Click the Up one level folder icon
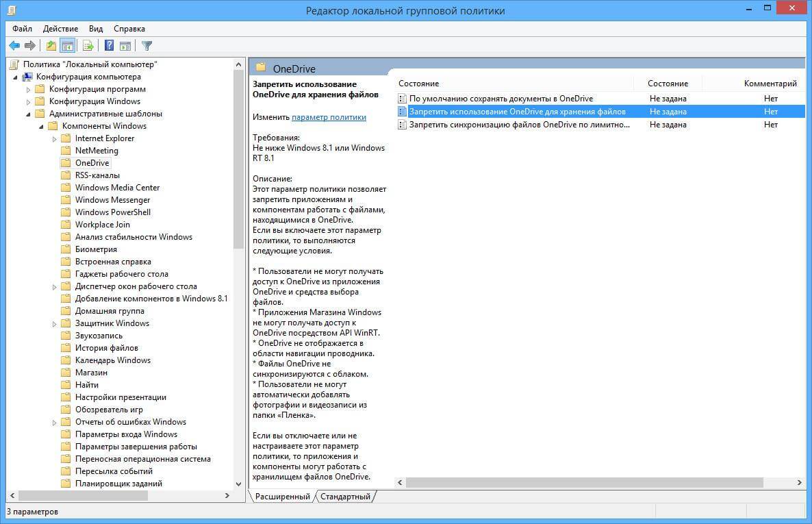812x524 pixels. [x=51, y=46]
